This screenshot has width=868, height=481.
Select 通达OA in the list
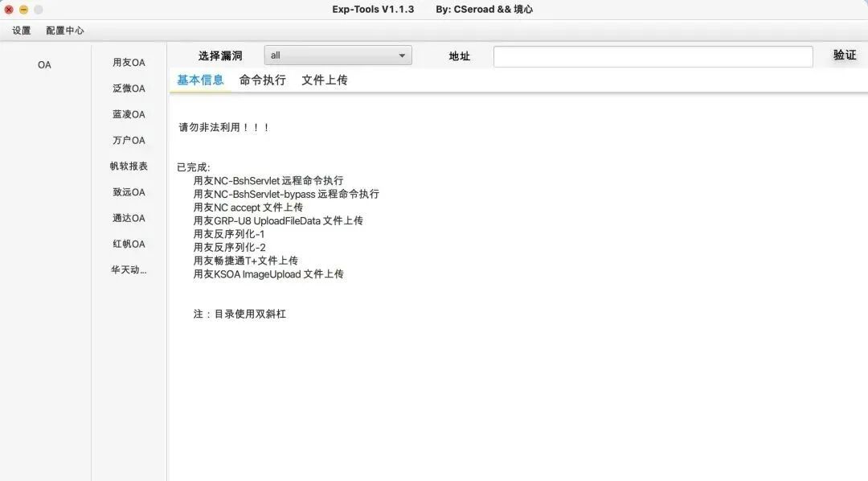(x=129, y=218)
